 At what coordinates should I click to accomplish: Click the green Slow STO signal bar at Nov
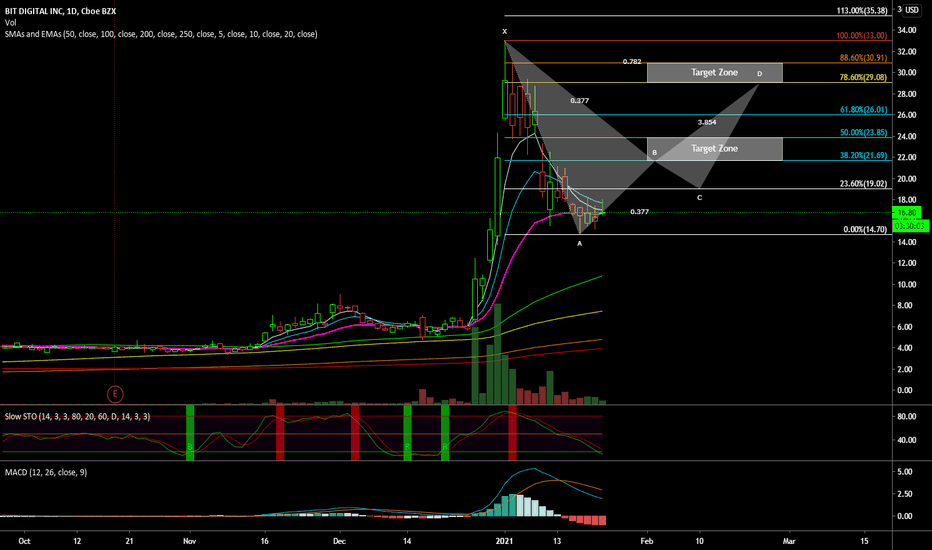(190, 432)
